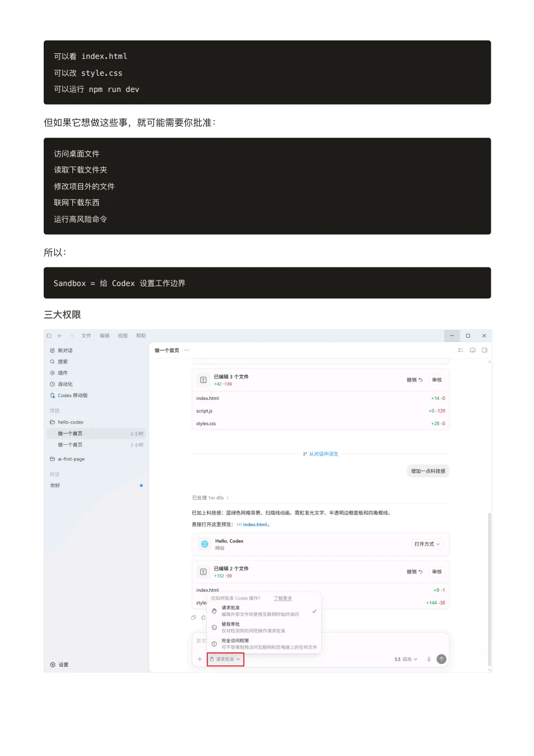Expand the ai-first-page project folder

pos(67,459)
